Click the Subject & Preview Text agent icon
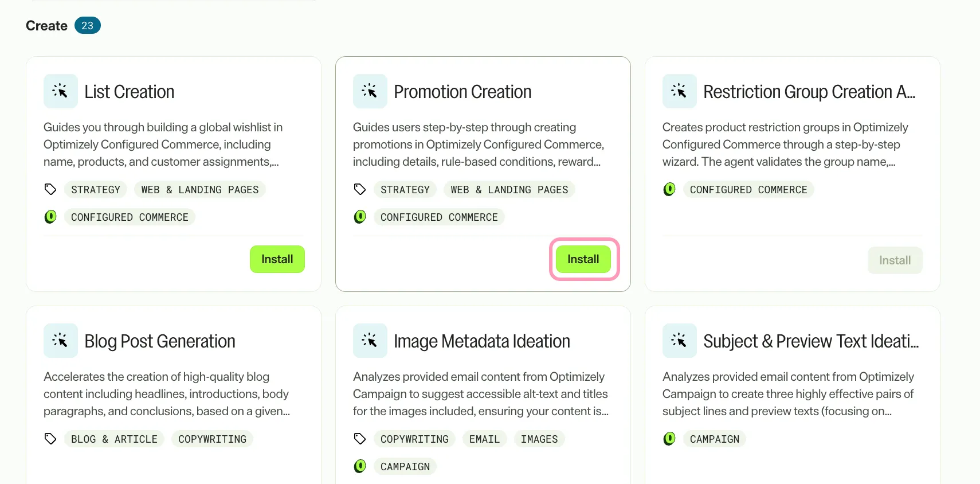This screenshot has height=484, width=980. pos(680,341)
